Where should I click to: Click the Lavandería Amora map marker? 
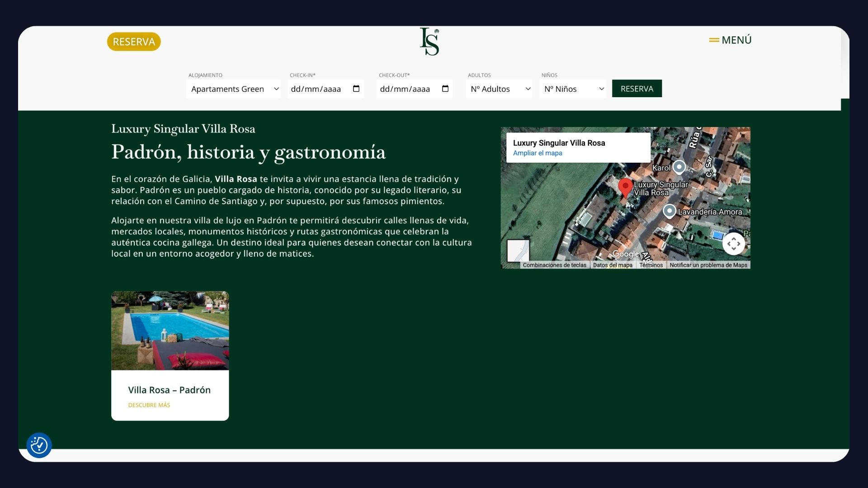[x=669, y=211]
